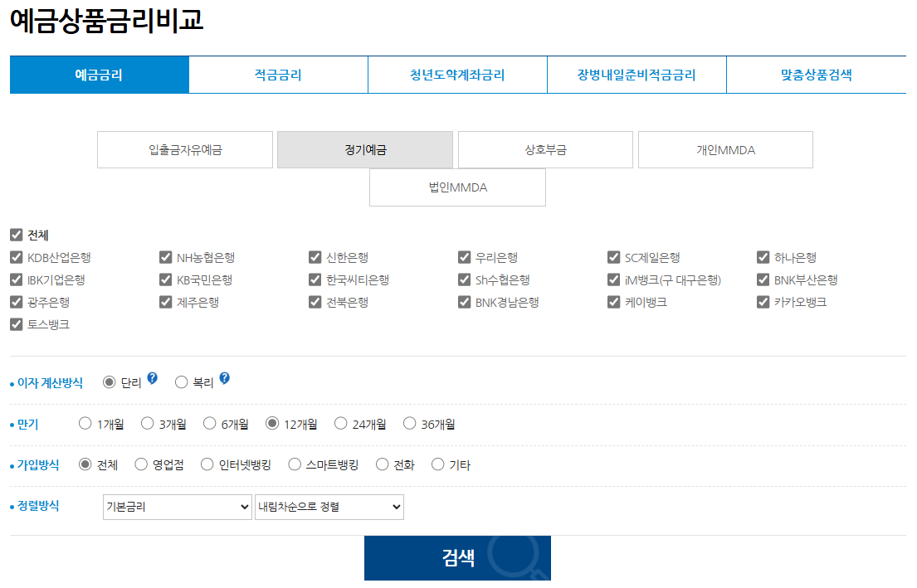Switch to the 맞춤상품검색 tab

(x=816, y=74)
